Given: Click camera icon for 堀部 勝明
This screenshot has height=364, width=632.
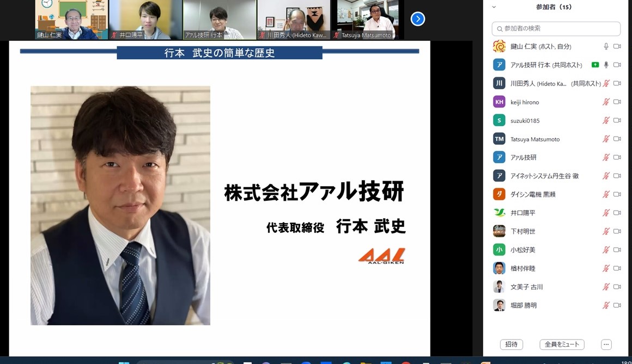Looking at the screenshot, I should pos(617,306).
